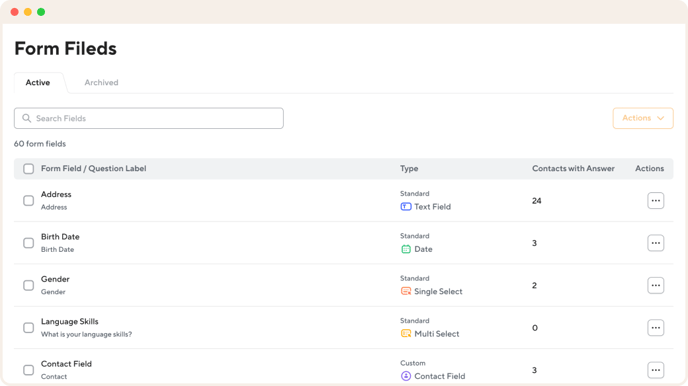Image resolution: width=688 pixels, height=386 pixels.
Task: Click the '60 form fields' count text
Action: pyautogui.click(x=40, y=144)
